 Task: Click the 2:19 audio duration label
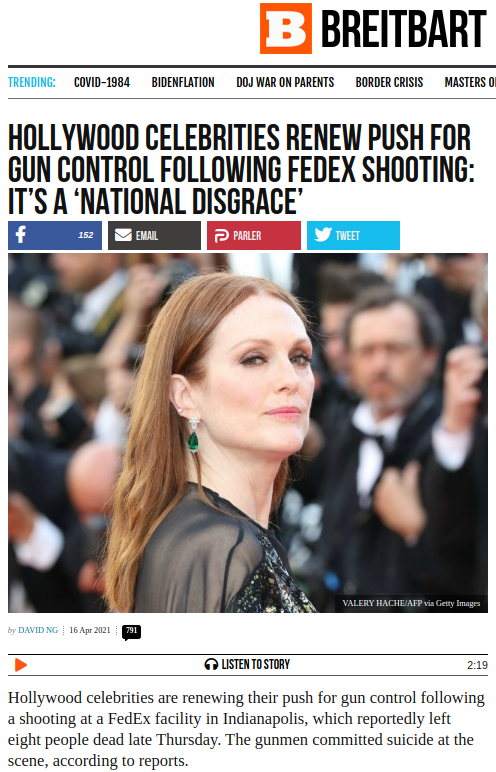[477, 665]
